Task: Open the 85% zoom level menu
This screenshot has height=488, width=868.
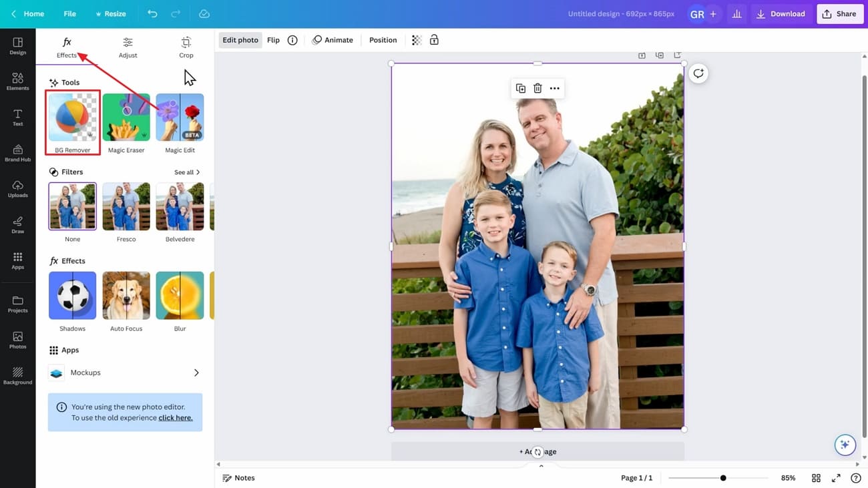Action: click(789, 478)
